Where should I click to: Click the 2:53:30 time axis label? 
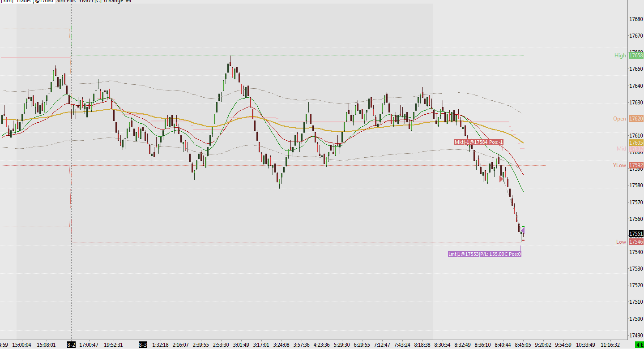(221, 345)
